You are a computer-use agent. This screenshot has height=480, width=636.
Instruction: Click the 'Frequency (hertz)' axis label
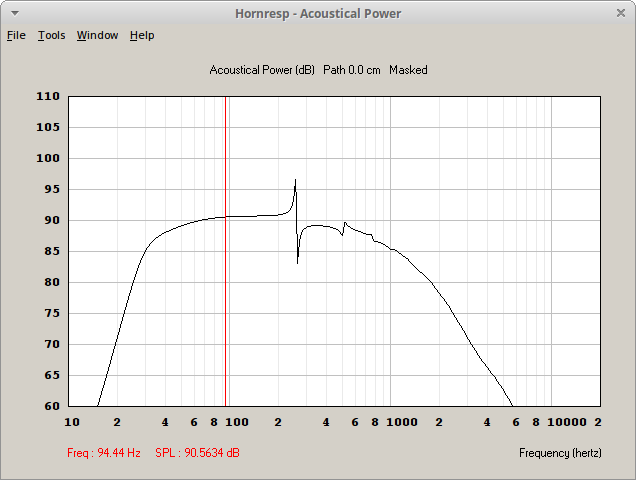click(560, 453)
